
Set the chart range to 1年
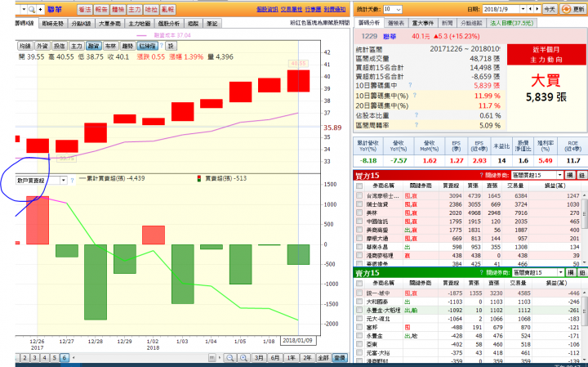(291, 358)
